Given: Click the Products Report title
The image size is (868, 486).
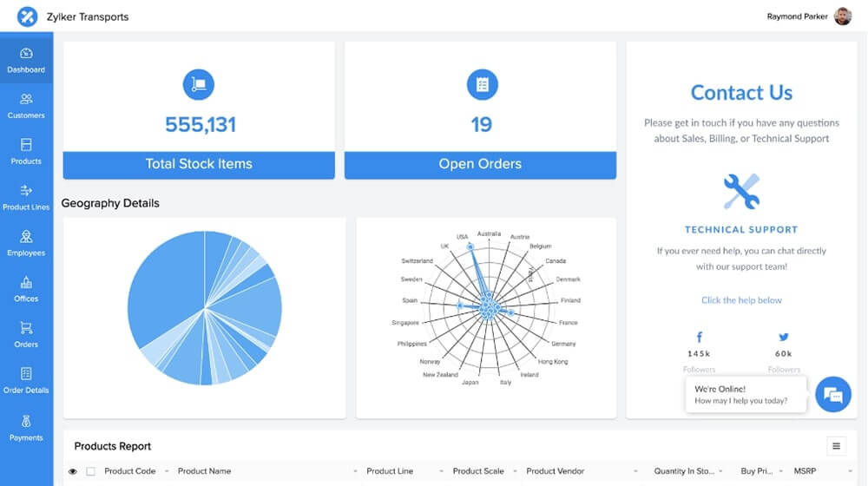Looking at the screenshot, I should click(112, 446).
